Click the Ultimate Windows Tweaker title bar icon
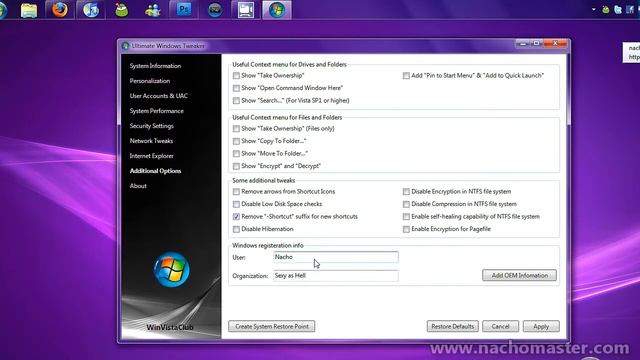 point(125,46)
